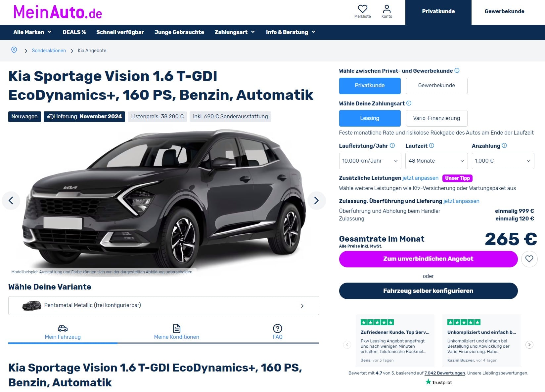The image size is (545, 392).
Task: Open the 48 Monate duration dropdown
Action: [436, 161]
